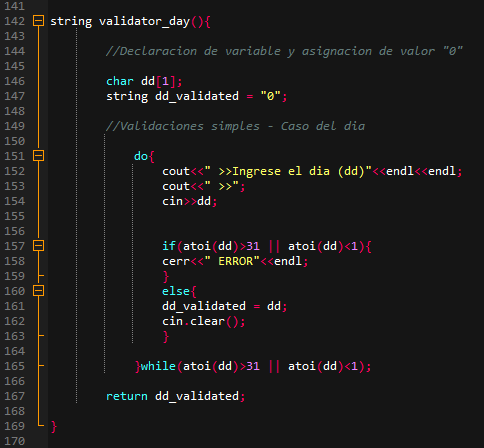Click the Validaciones simples comment line
Screen dimensions: 484x448
point(235,126)
